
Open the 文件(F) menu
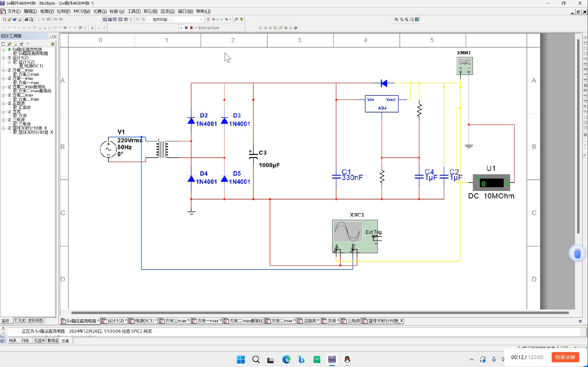coord(14,11)
